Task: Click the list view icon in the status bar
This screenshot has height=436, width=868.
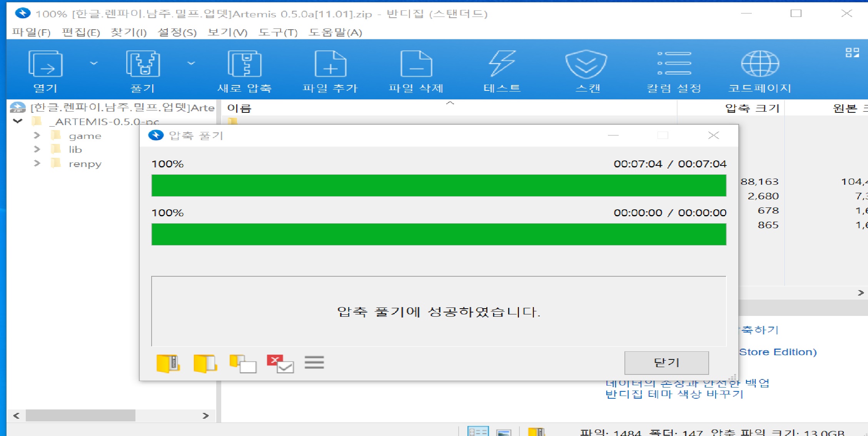Action: [478, 431]
